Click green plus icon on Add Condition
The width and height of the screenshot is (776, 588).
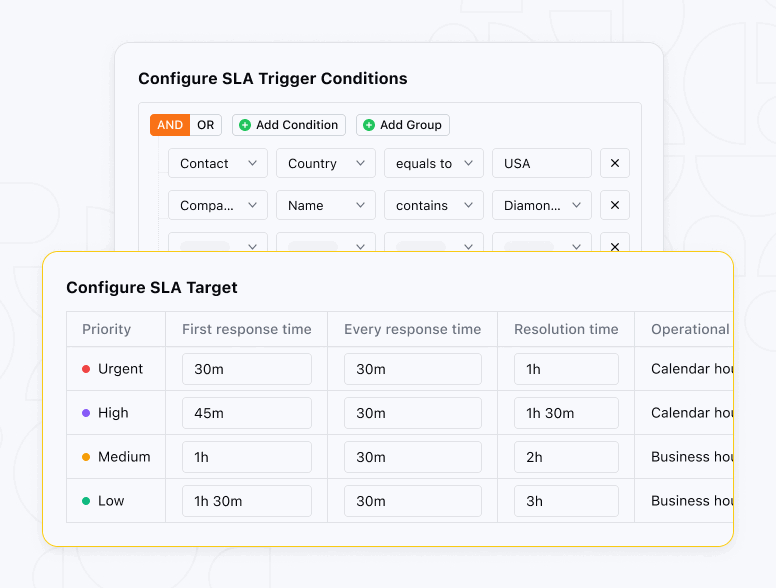tap(245, 125)
